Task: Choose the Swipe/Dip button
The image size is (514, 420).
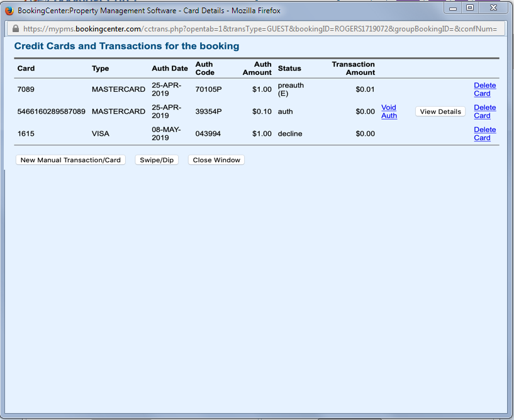Action: click(157, 160)
